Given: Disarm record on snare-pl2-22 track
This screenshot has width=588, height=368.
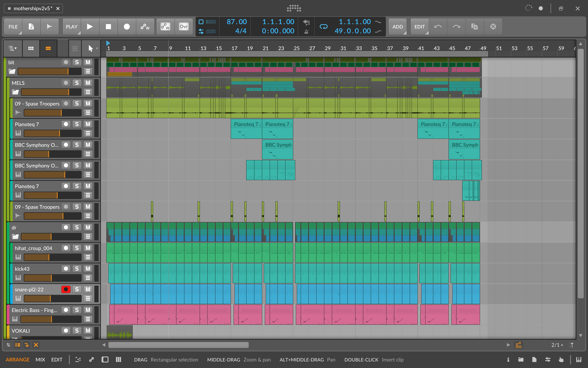Looking at the screenshot, I should 66,289.
